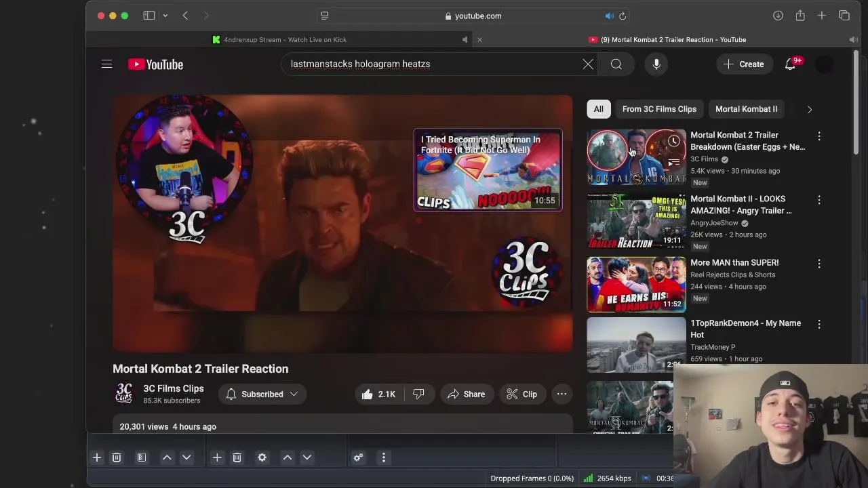Open Reel Rejects Clips & Shorts channel link
The width and height of the screenshot is (868, 488).
732,275
